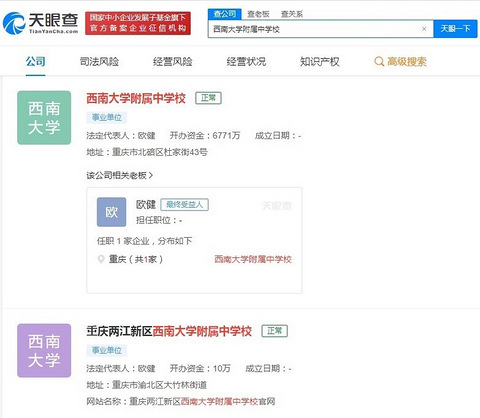Viewport: 480px width, 418px height.
Task: Click the blue 欧 avatar tile
Action: tap(111, 212)
